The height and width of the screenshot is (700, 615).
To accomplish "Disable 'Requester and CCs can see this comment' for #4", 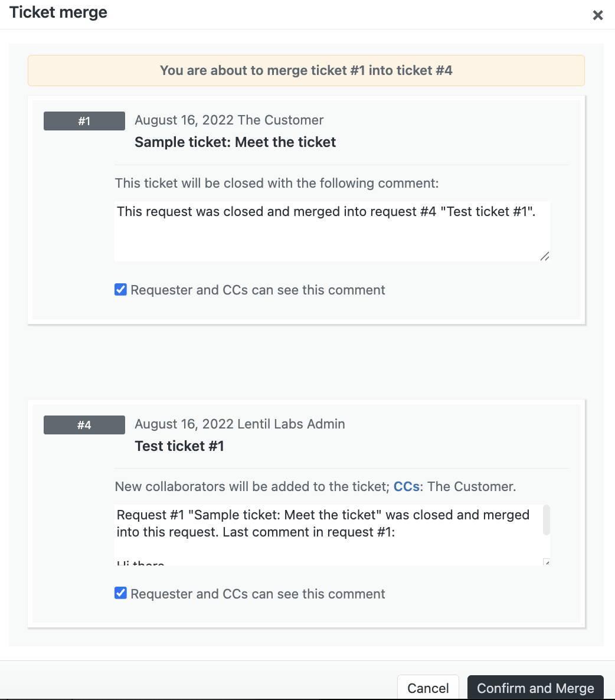I will point(120,593).
